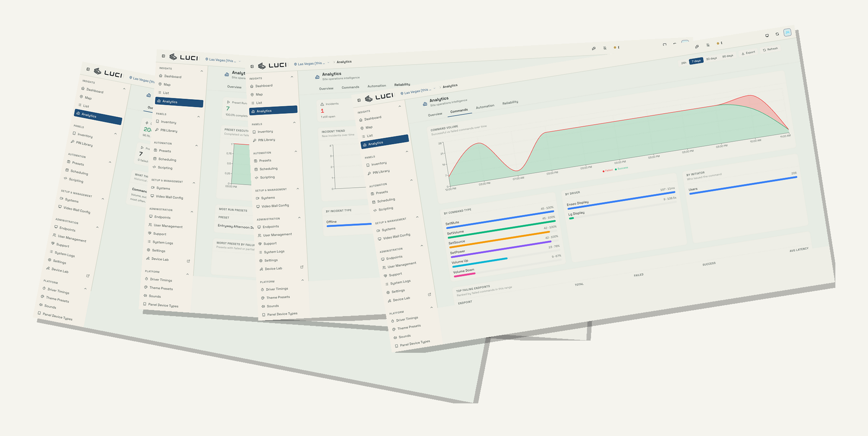Select the Commands tab in frontmost window

(459, 111)
